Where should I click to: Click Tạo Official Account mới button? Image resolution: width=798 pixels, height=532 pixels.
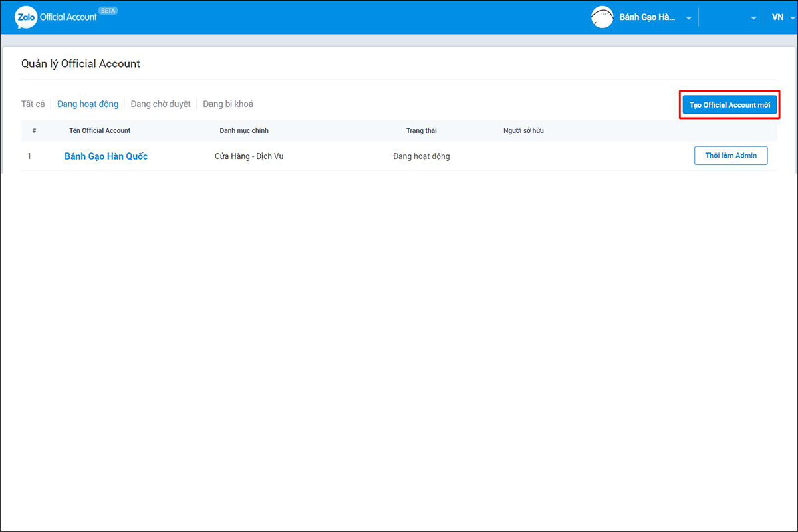click(730, 105)
